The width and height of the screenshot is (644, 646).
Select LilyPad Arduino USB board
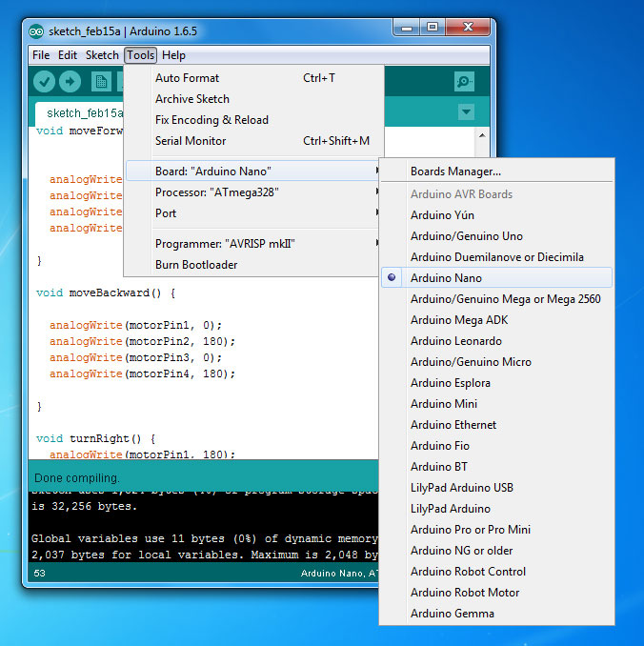(x=496, y=488)
